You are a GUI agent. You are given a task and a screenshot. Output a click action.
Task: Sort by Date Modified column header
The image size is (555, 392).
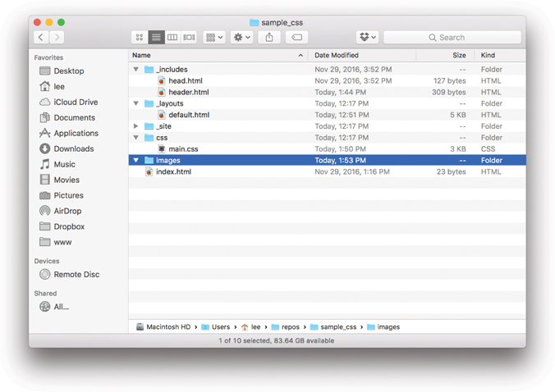tap(337, 55)
